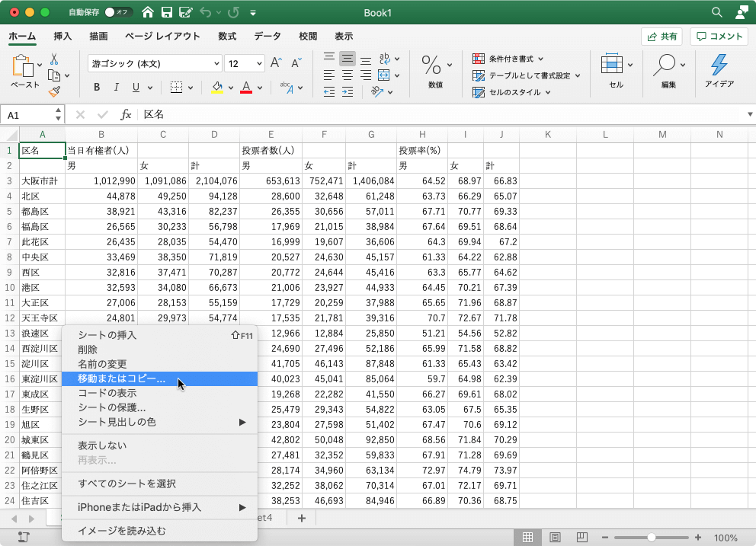The image size is (756, 546).
Task: Toggle bold formatting
Action: [x=97, y=87]
